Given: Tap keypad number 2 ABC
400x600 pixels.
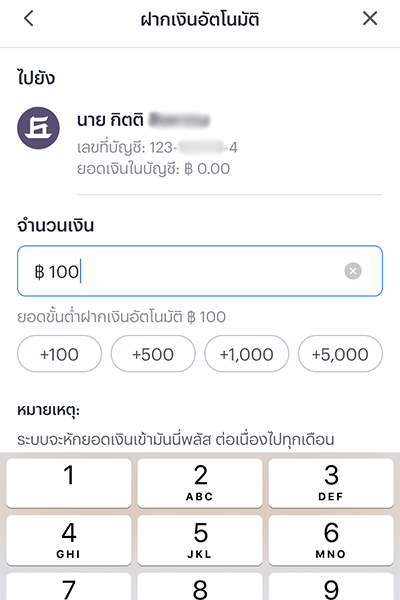Looking at the screenshot, I should [x=200, y=483].
